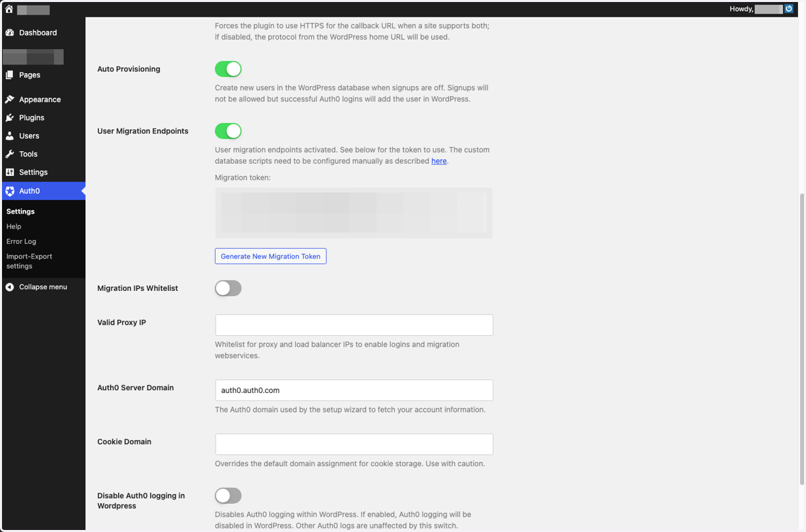This screenshot has width=806, height=532.
Task: Open the Tools menu
Action: (x=43, y=154)
